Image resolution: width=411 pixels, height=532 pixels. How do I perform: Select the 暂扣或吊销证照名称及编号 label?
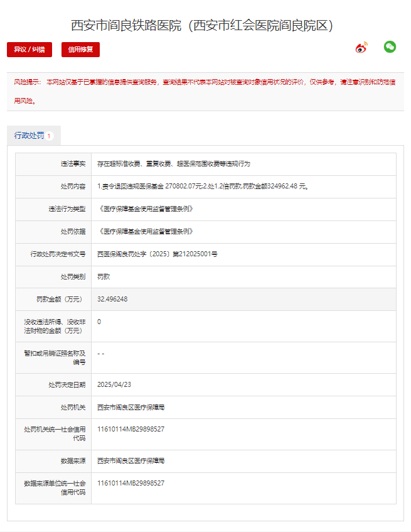point(55,357)
